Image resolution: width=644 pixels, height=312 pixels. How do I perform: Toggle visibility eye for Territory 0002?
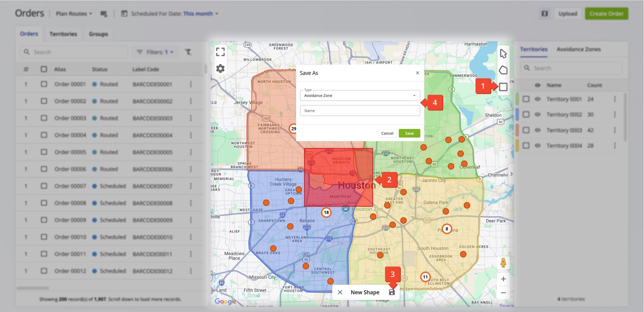click(538, 114)
